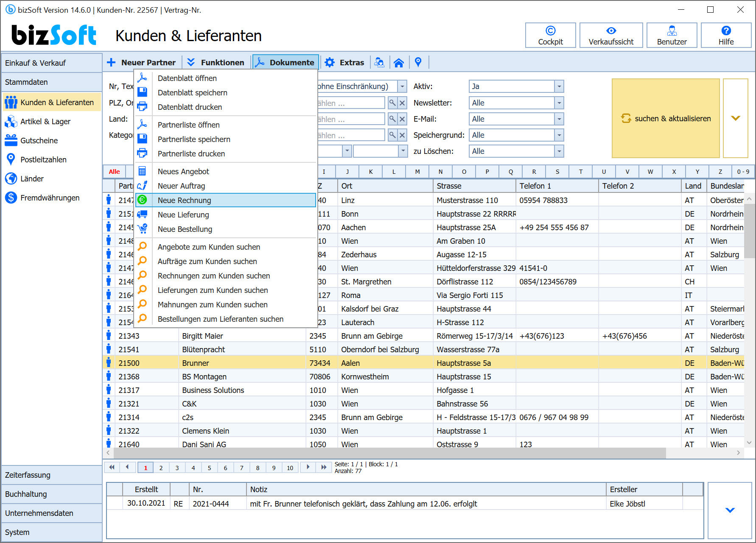Go to page 5

(x=209, y=468)
